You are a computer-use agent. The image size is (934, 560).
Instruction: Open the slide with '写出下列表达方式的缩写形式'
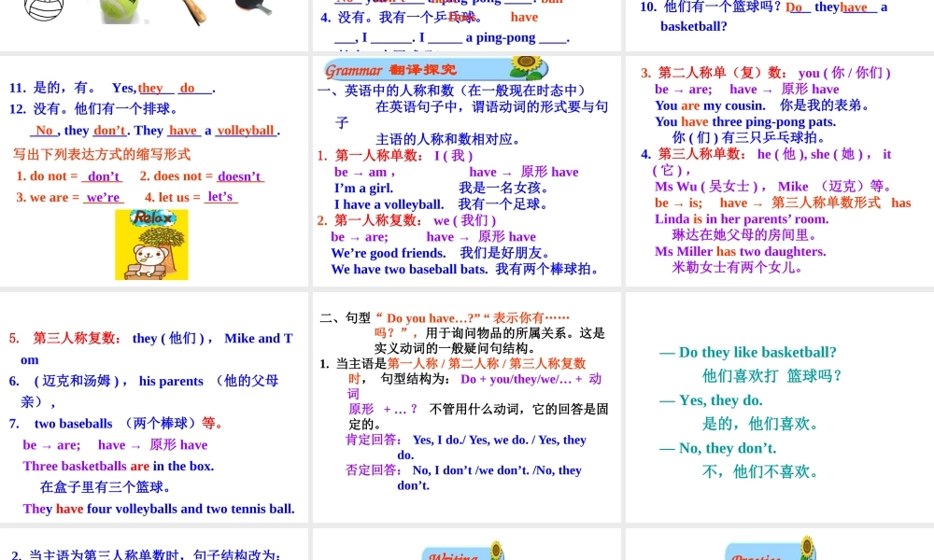coord(154,171)
